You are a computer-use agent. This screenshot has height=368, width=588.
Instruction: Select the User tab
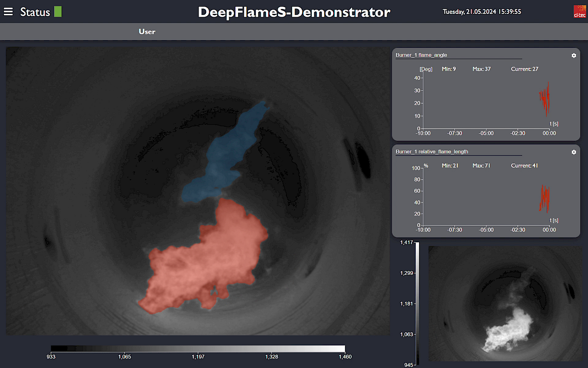click(x=147, y=32)
